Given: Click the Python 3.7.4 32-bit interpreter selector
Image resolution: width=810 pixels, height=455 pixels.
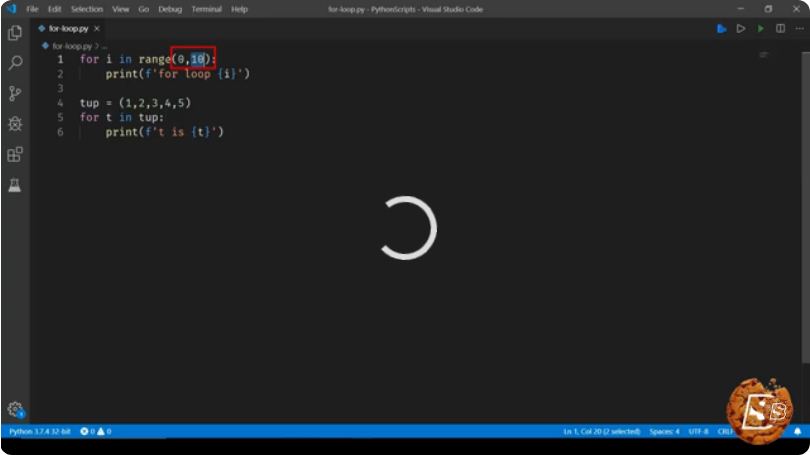Looking at the screenshot, I should [x=40, y=431].
